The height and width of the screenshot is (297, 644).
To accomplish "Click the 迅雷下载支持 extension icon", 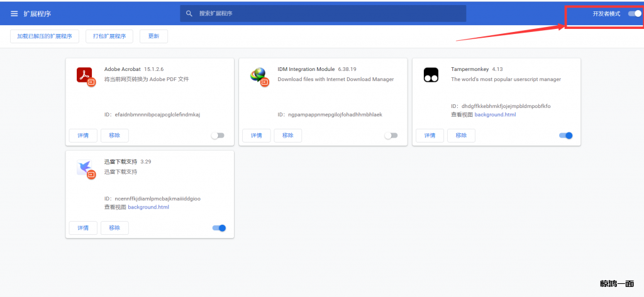I will pos(85,168).
